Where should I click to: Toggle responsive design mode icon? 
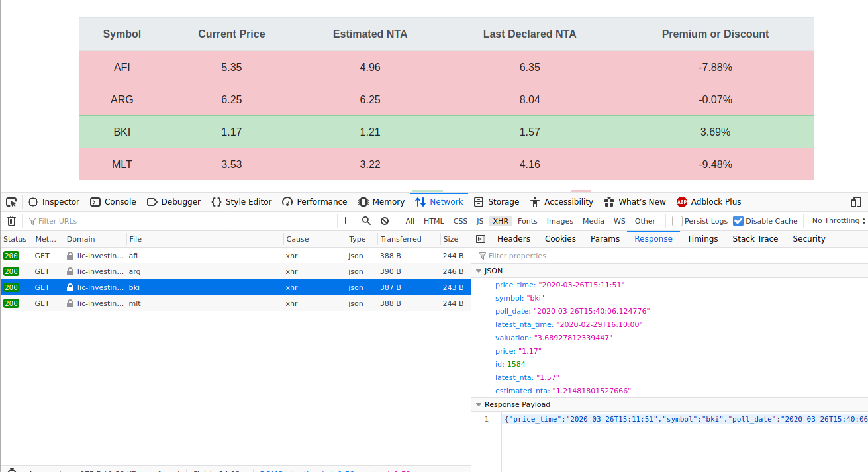(x=856, y=202)
